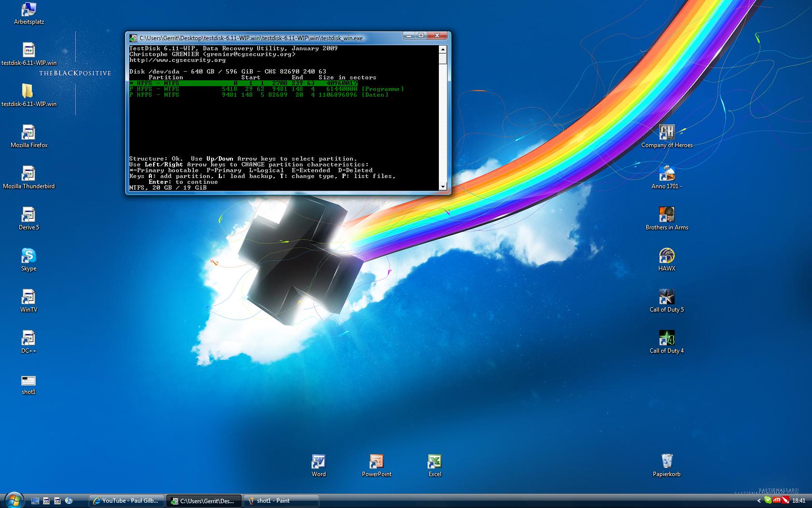Click the console window title bar path
The image size is (812, 508).
click(251, 38)
